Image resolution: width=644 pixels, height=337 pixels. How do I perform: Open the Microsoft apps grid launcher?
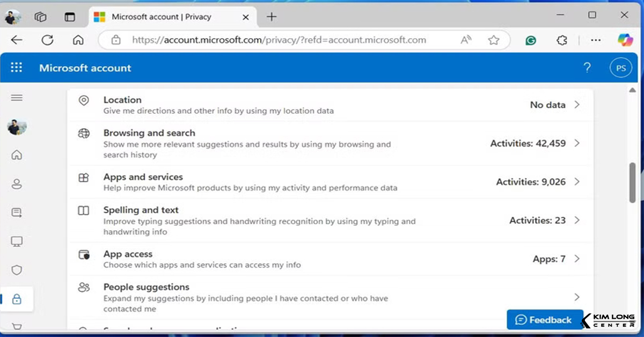(17, 68)
